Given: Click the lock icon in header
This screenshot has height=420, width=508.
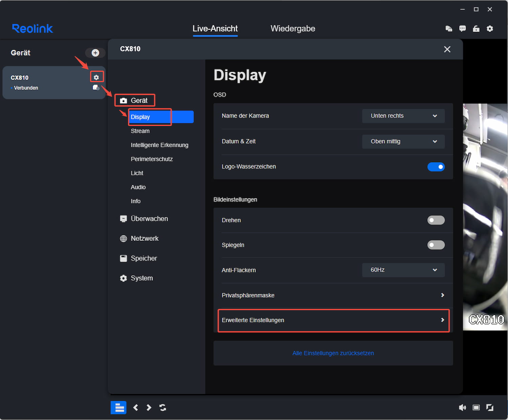Looking at the screenshot, I should pos(476,29).
